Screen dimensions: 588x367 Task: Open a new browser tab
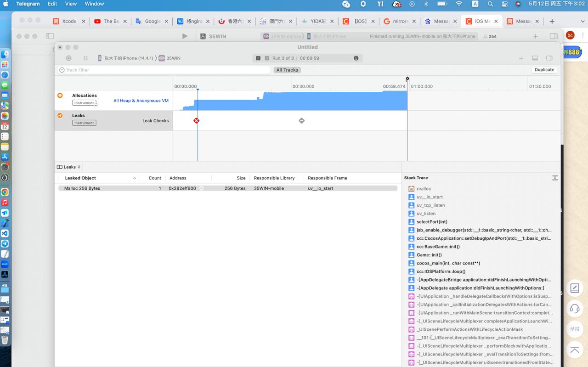pos(552,21)
